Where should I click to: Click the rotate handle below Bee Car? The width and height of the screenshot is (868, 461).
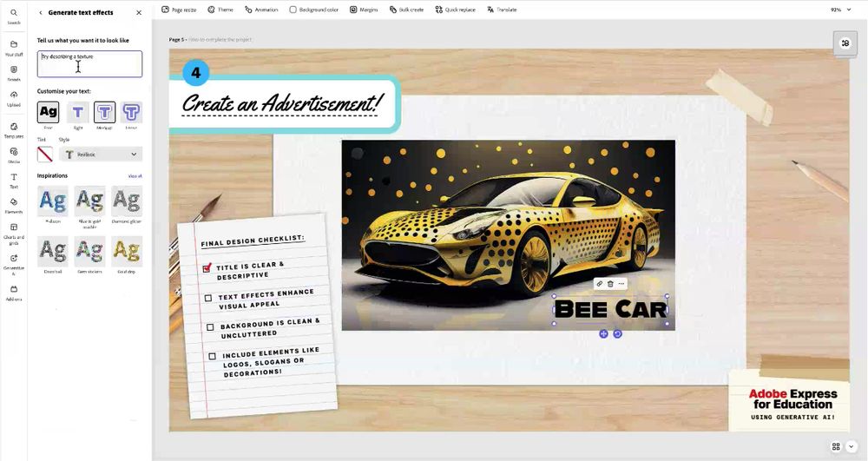(x=617, y=333)
